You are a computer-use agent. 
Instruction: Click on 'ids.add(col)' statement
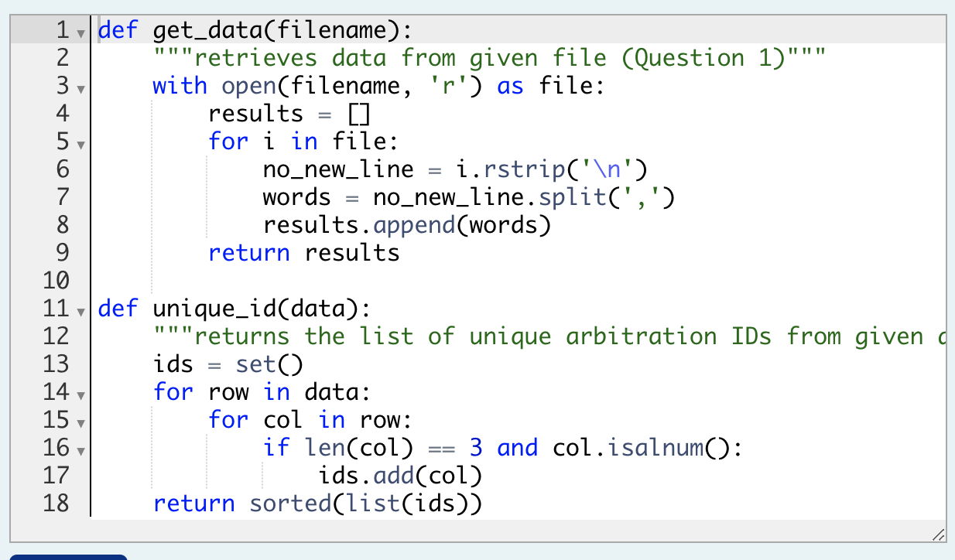399,476
